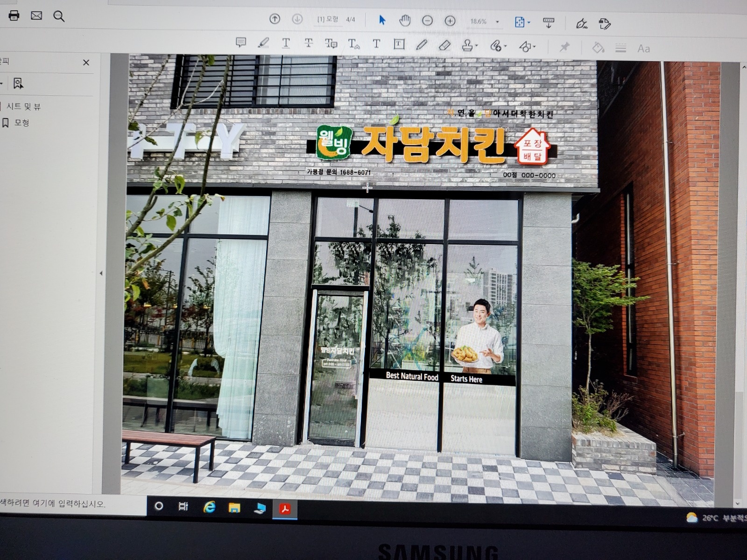Select the underline text tool
Viewport: 747px width, 560px height.
click(x=286, y=43)
